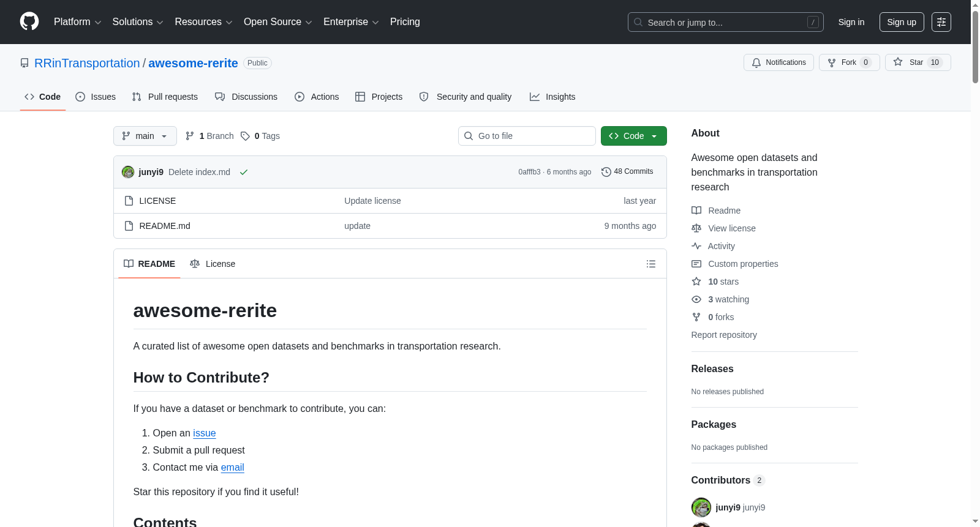Viewport: 980px width, 527px height.
Task: Open junyi9's avatar in the commit row
Action: click(x=128, y=172)
